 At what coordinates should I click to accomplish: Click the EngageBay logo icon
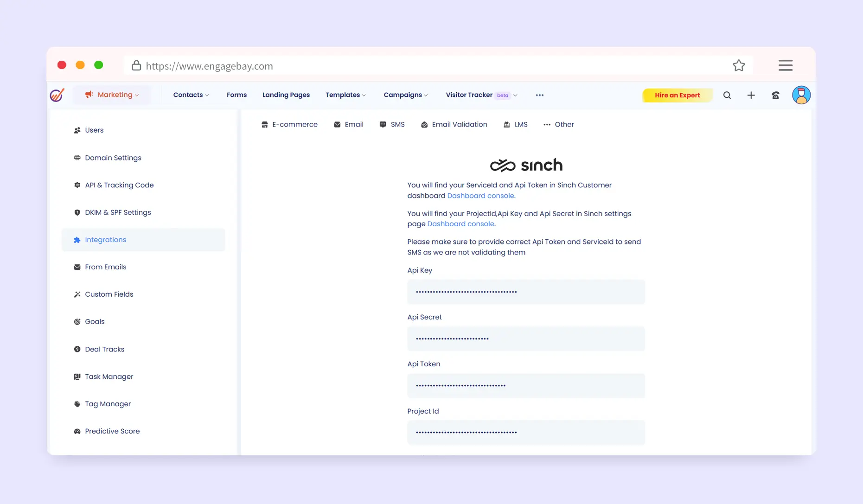(x=57, y=95)
